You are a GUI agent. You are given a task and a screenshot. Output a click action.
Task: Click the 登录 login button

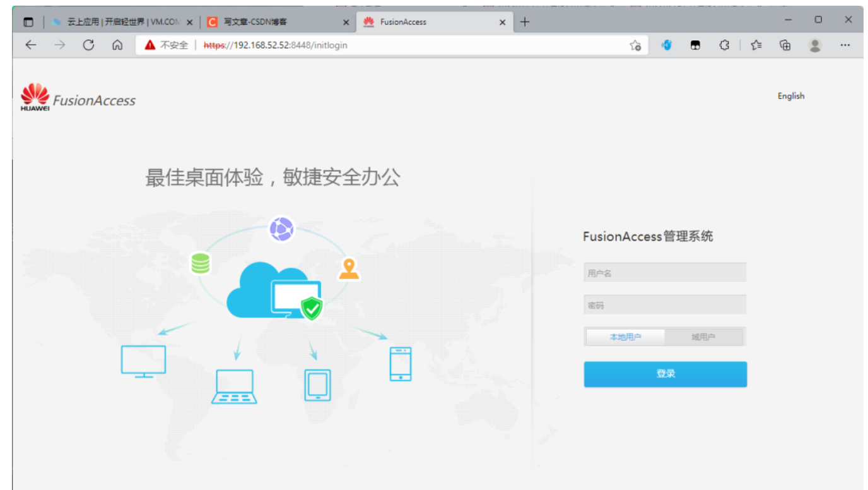[x=665, y=374]
